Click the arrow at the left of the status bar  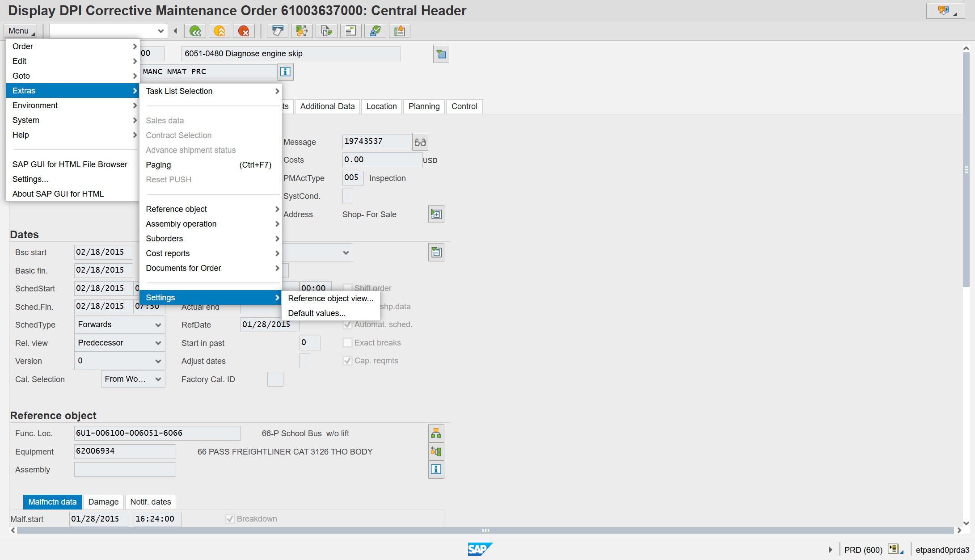click(831, 550)
